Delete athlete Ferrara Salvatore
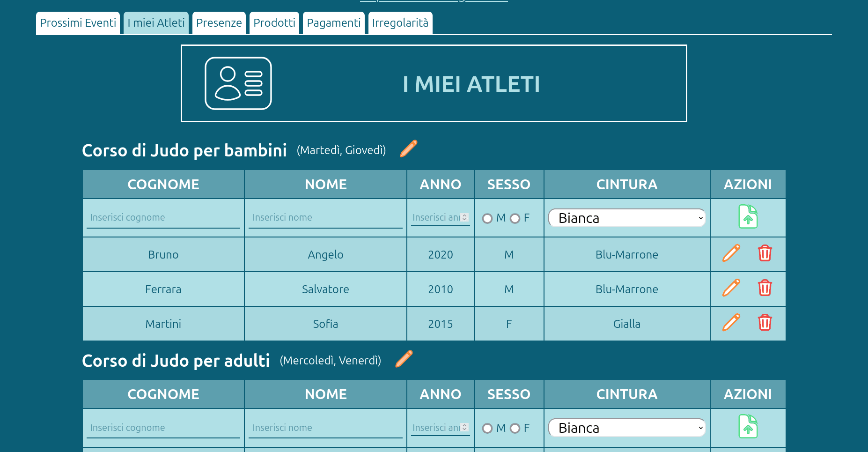 765,288
